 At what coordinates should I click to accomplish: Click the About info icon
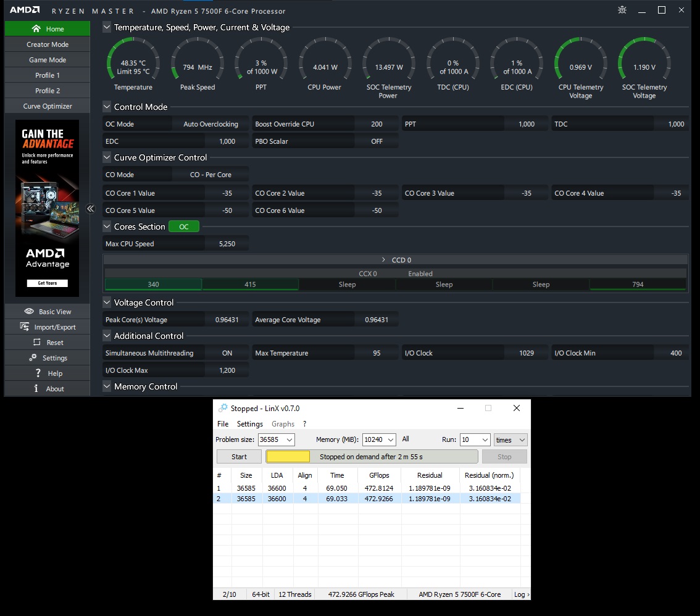pos(36,388)
